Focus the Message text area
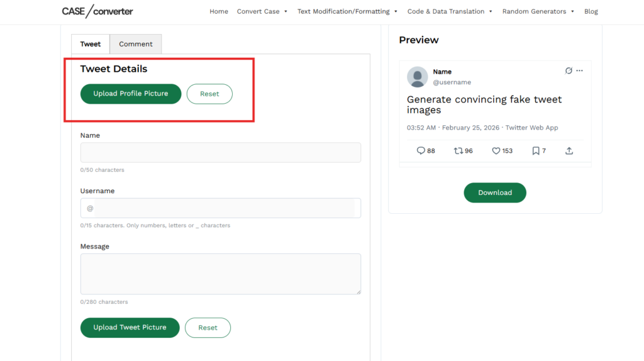Viewport: 644px width, 361px height. pos(221,274)
